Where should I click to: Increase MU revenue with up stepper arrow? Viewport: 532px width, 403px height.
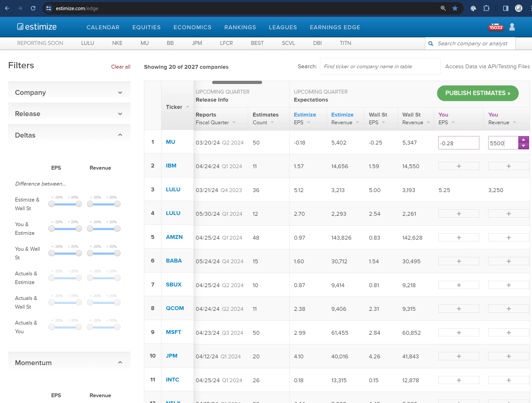(523, 140)
